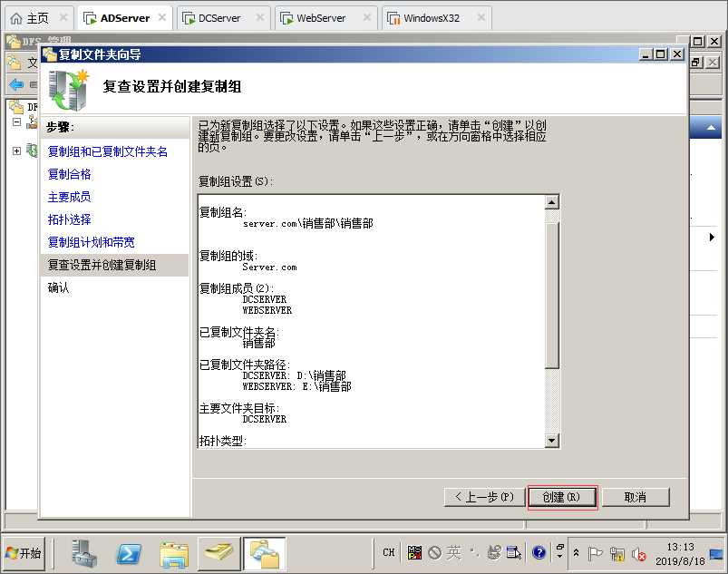Minimize the 复制文件夹向导 window
This screenshot has height=574, width=728.
(x=645, y=54)
